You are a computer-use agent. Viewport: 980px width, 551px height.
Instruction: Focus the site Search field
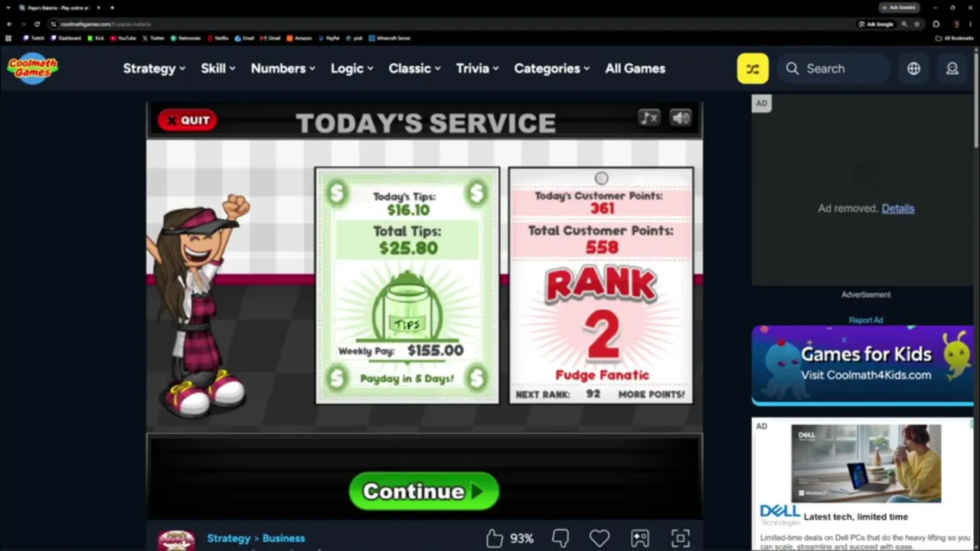pyautogui.click(x=834, y=68)
